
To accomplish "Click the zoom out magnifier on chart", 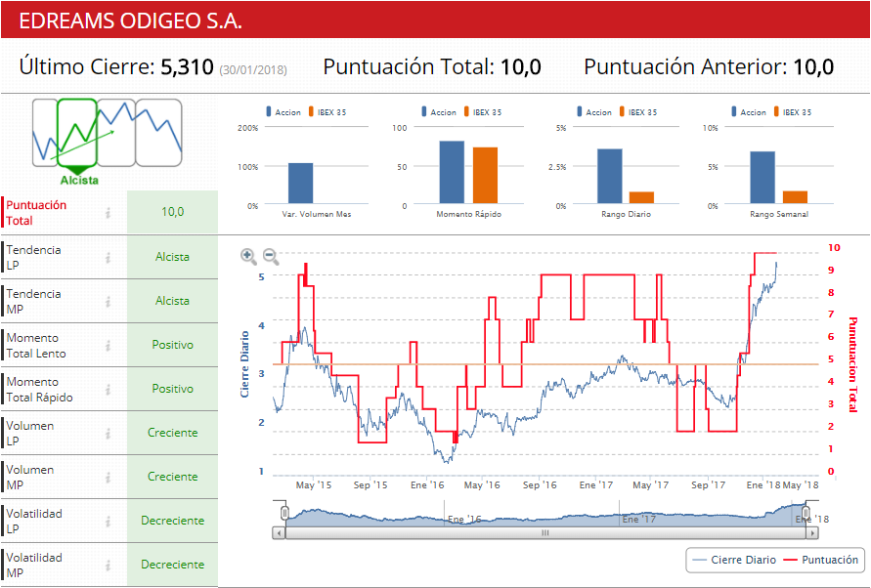I will 271,257.
